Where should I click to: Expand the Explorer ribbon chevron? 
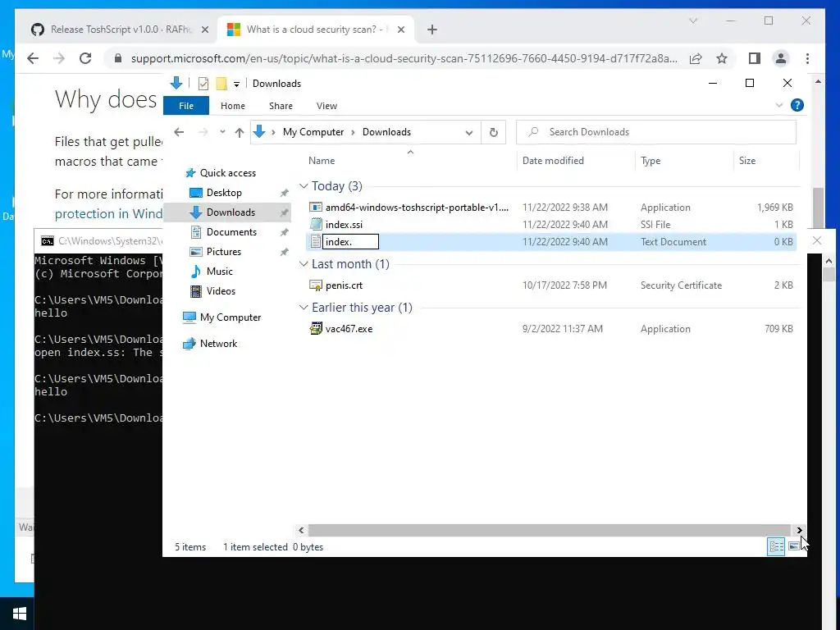(x=779, y=106)
